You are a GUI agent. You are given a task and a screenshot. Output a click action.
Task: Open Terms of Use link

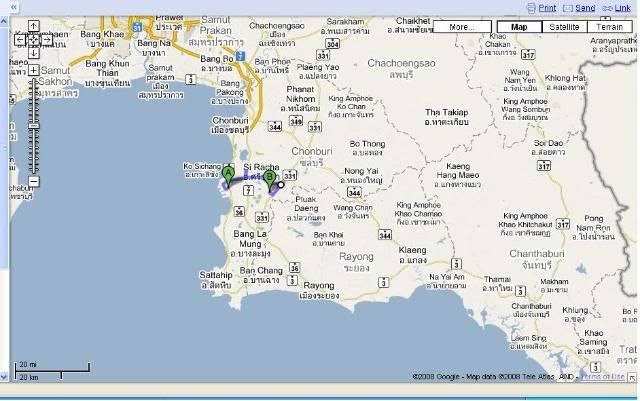tap(602, 376)
